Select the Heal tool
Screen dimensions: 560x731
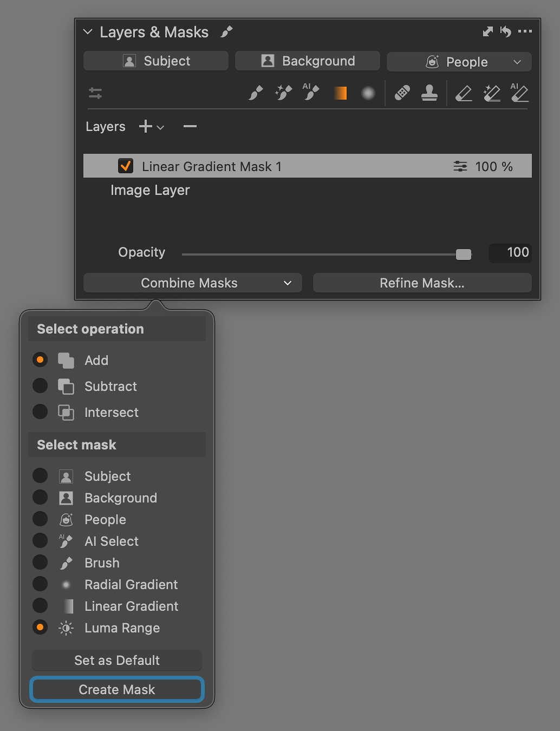[401, 93]
